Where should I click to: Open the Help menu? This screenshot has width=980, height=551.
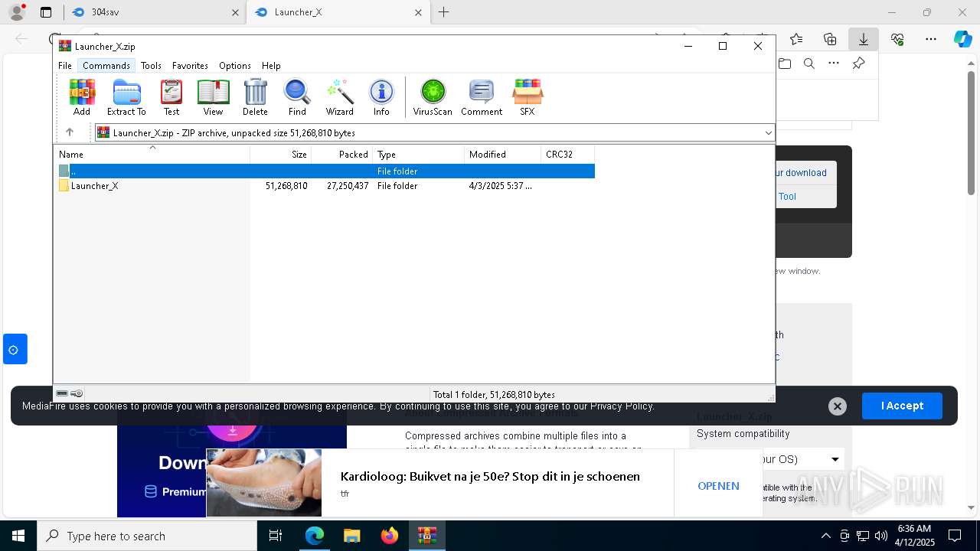271,66
